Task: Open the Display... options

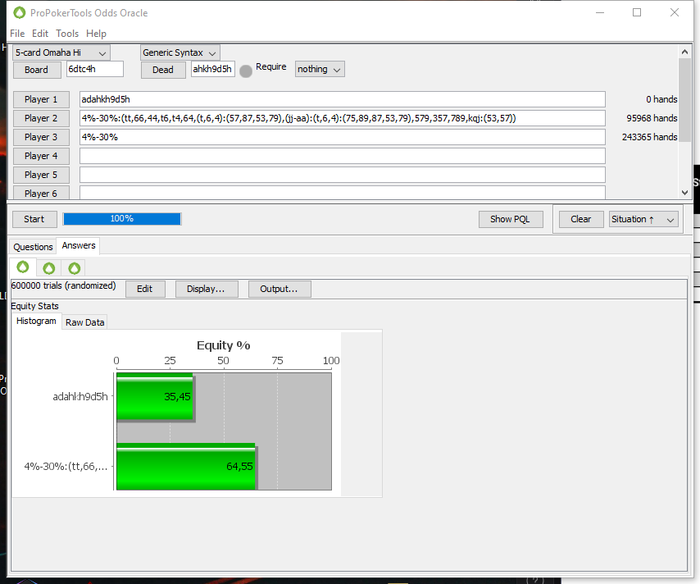Action: 206,289
